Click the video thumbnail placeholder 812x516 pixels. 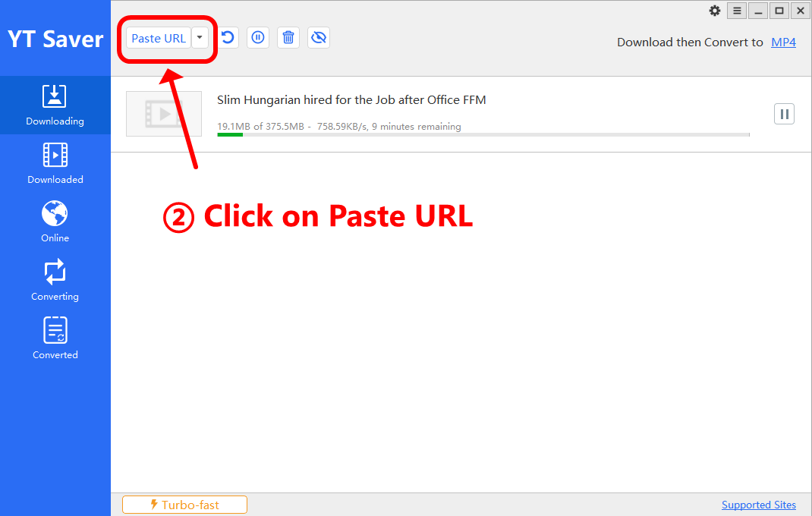click(164, 114)
